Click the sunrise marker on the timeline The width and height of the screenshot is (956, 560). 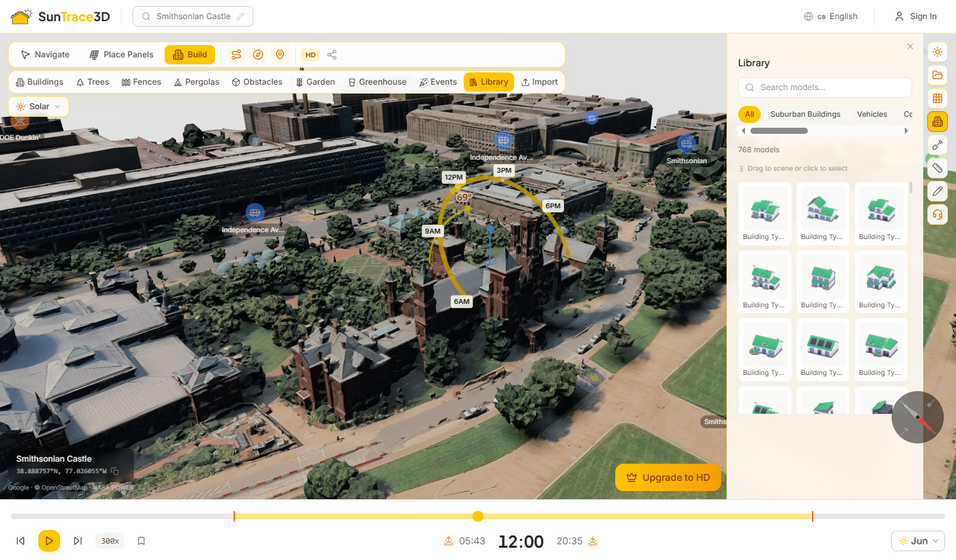pos(234,516)
